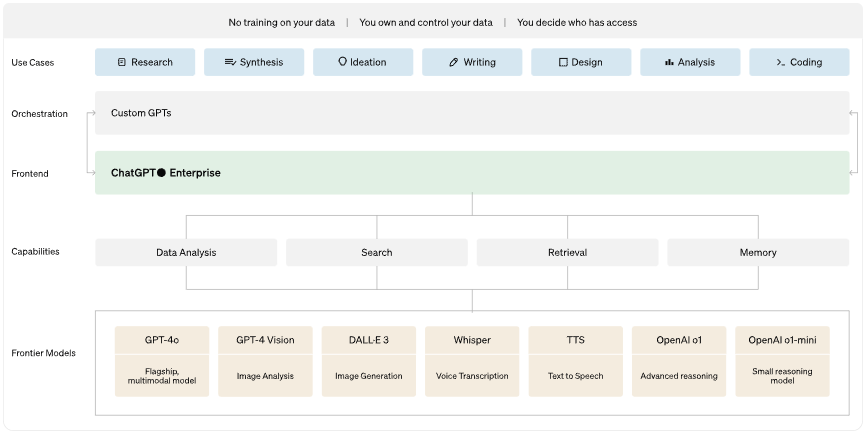Click the 'Use Cases' row label
The height and width of the screenshot is (437, 867).
[33, 63]
